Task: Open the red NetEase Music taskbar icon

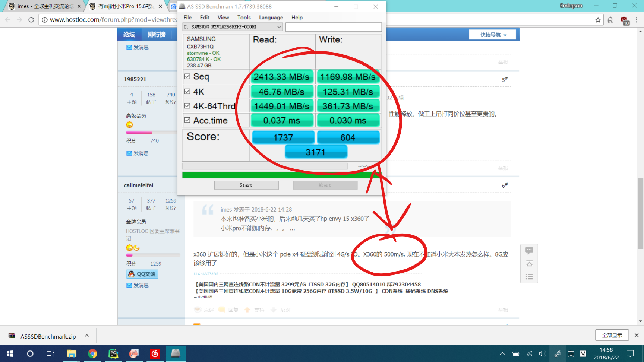Action: tap(155, 353)
